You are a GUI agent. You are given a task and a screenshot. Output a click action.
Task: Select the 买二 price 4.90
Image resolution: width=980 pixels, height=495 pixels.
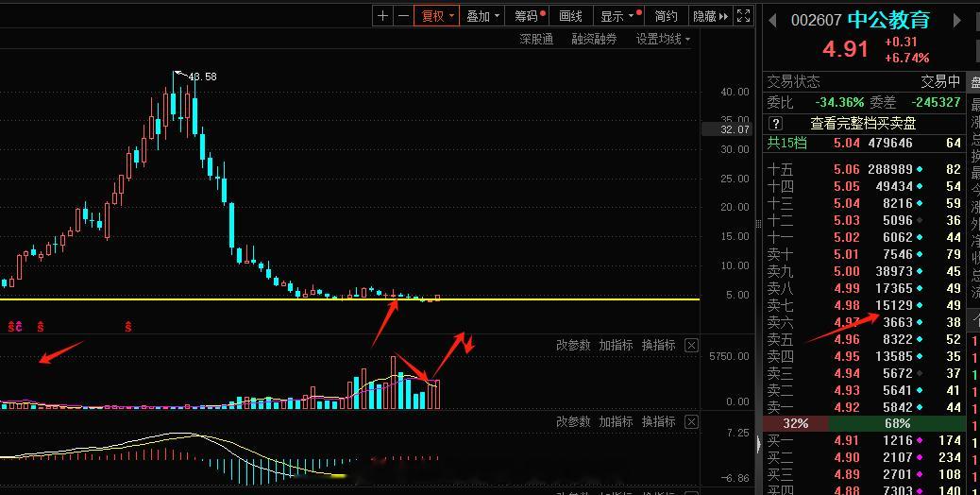[846, 457]
